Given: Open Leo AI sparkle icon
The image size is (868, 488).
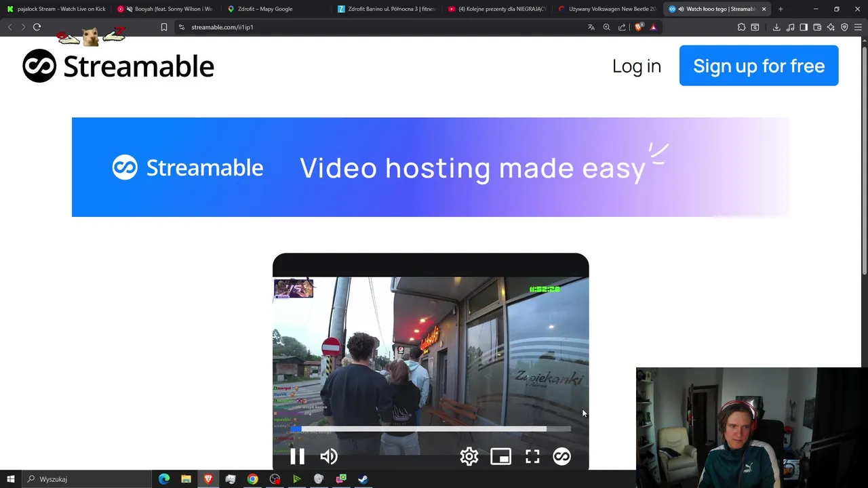Looking at the screenshot, I should click(831, 27).
